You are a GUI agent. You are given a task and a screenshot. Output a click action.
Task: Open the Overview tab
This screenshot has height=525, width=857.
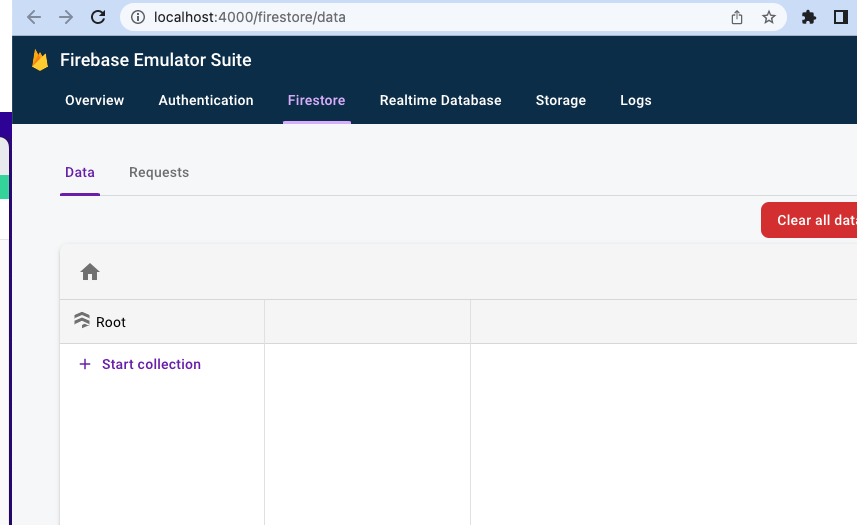pyautogui.click(x=95, y=101)
